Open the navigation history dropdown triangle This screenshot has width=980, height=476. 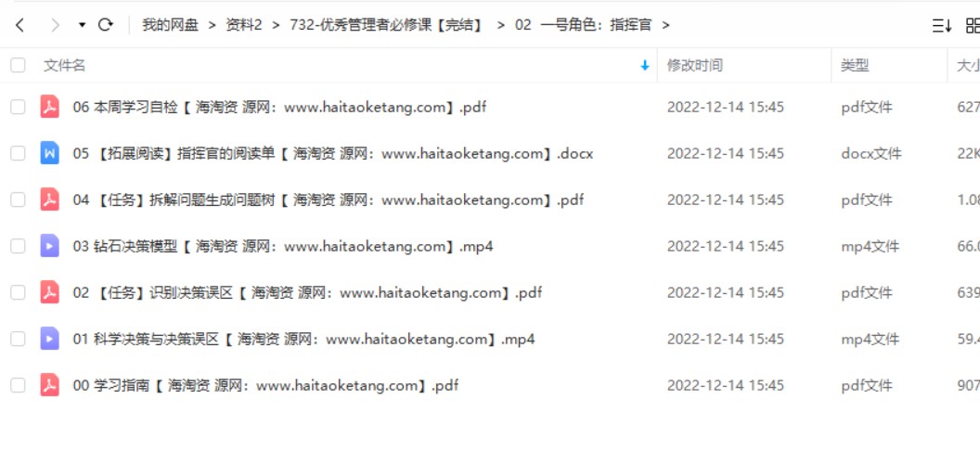pyautogui.click(x=82, y=25)
